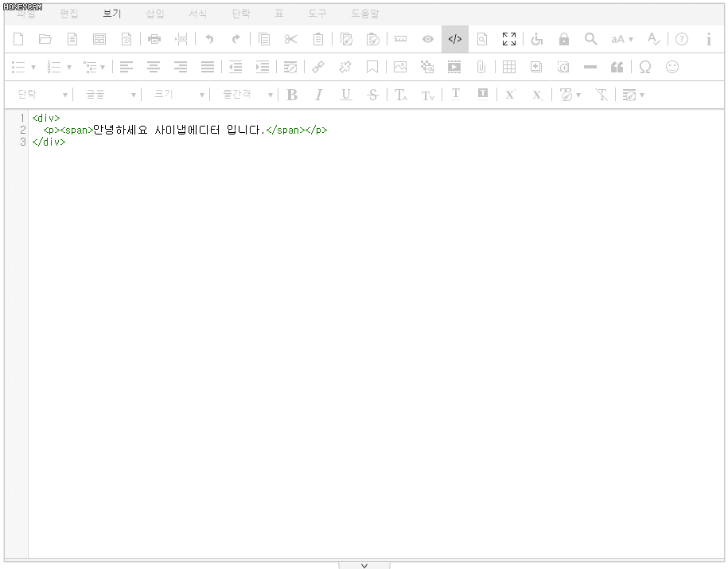Expand the 줄간격 line spacing dropdown
728x569 pixels.
tap(247, 95)
